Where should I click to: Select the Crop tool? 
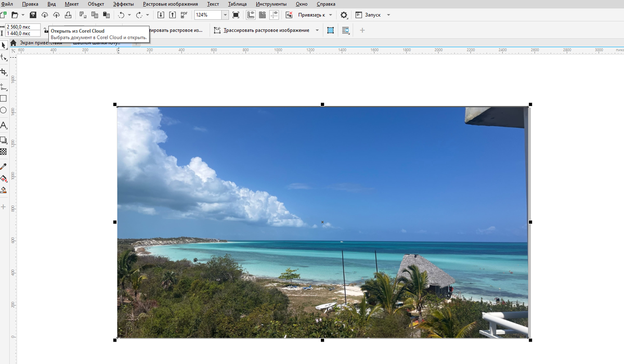coord(3,72)
